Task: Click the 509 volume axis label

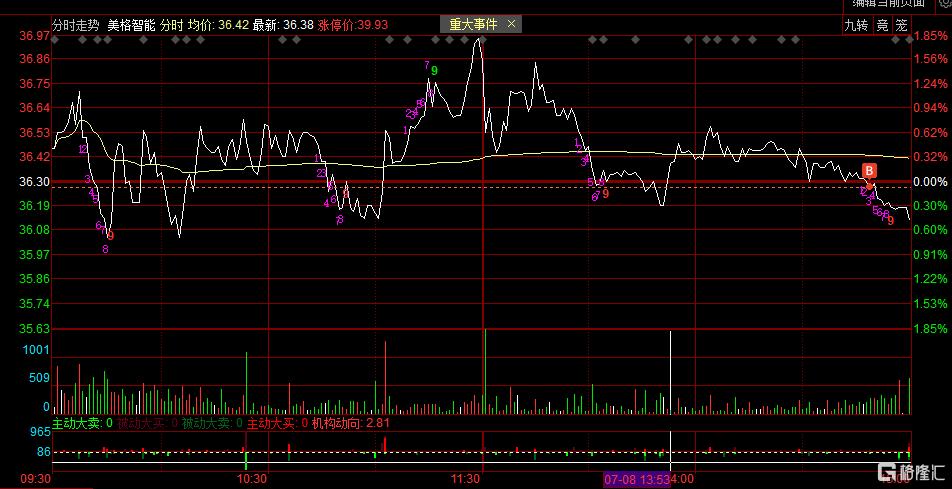Action: pos(39,378)
